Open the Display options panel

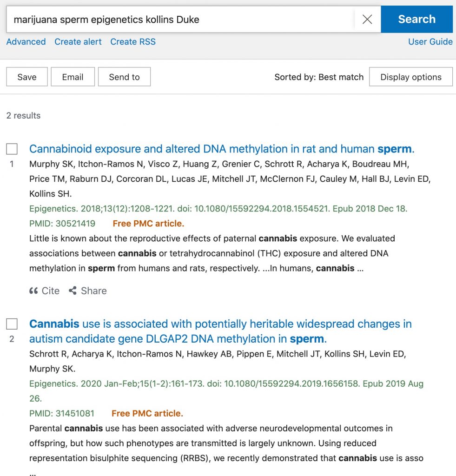[411, 77]
